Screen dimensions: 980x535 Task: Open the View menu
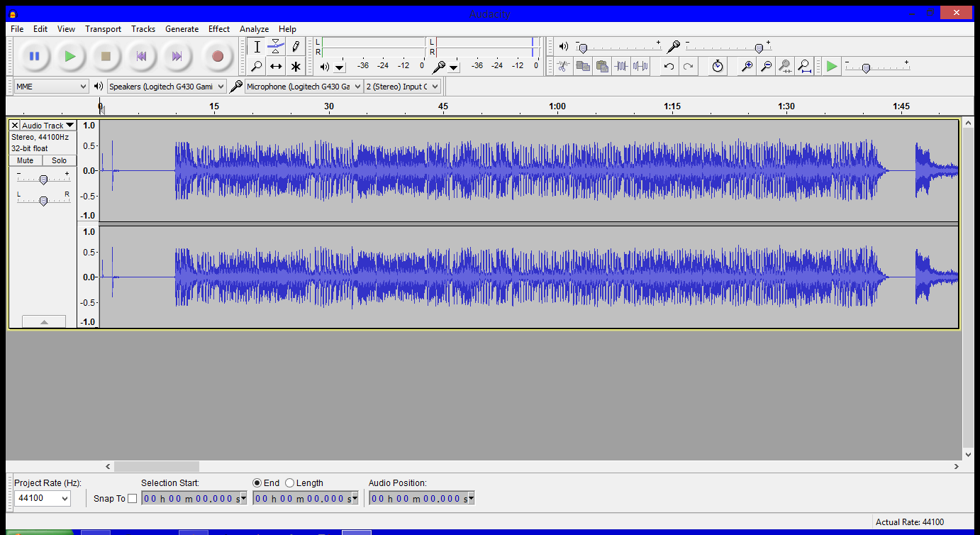click(x=67, y=29)
